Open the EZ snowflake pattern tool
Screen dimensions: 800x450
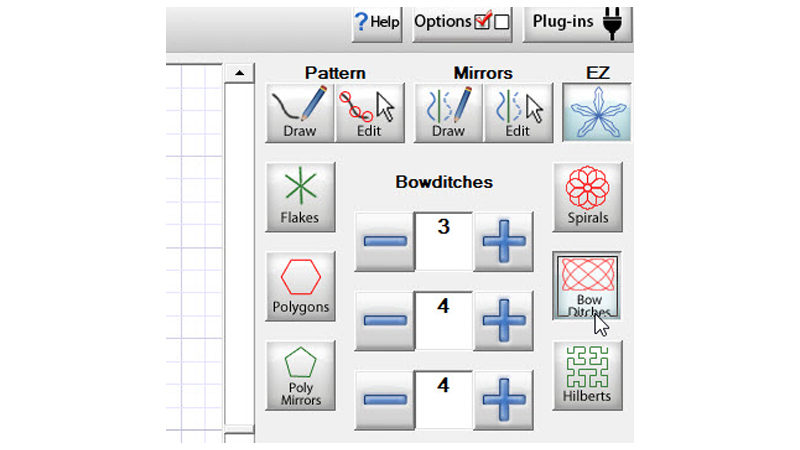tap(596, 112)
